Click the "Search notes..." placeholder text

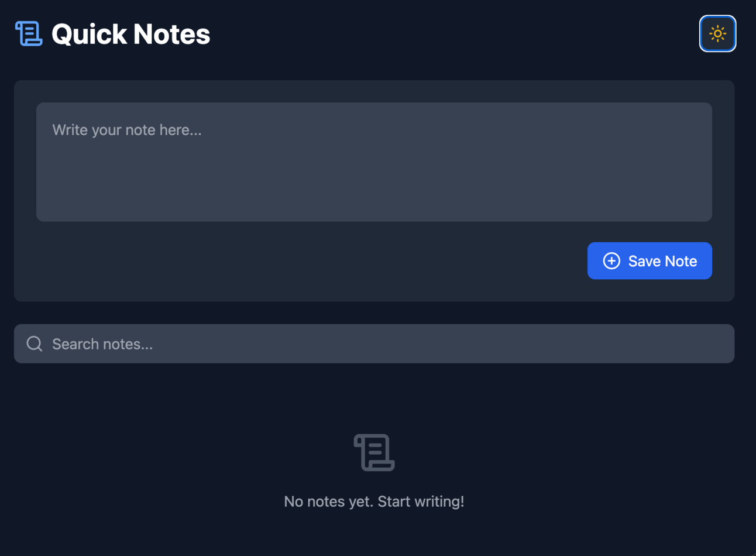[102, 344]
